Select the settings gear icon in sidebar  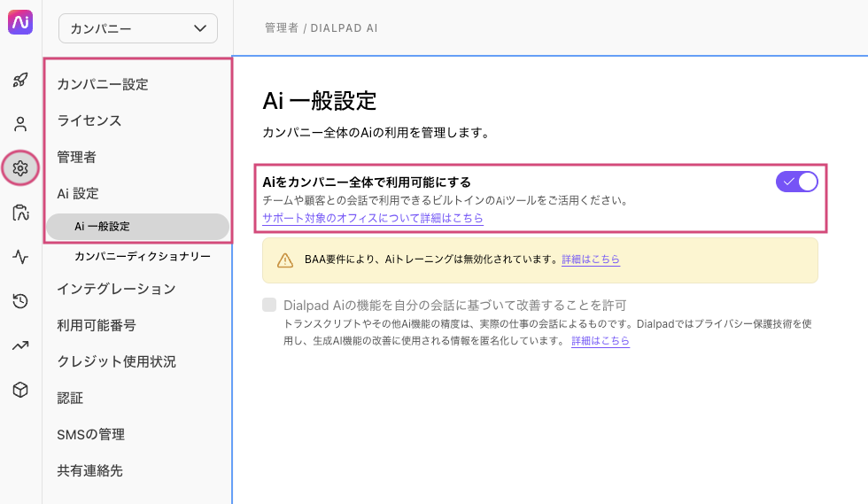click(x=20, y=167)
